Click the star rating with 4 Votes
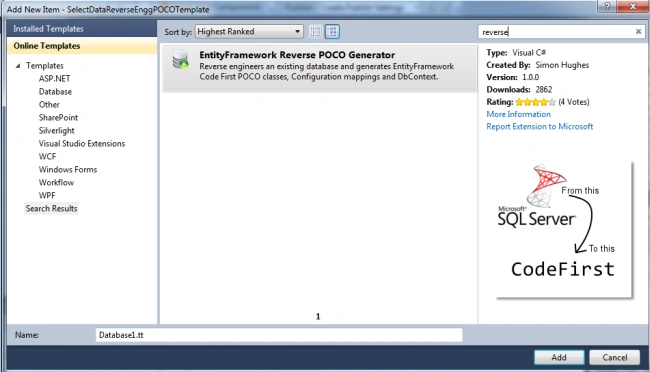Screen dimensions: 650x372 click(535, 102)
